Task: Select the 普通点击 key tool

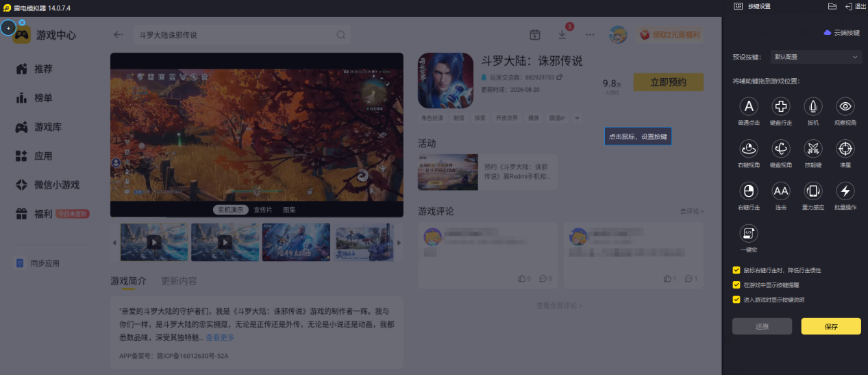Action: [749, 106]
